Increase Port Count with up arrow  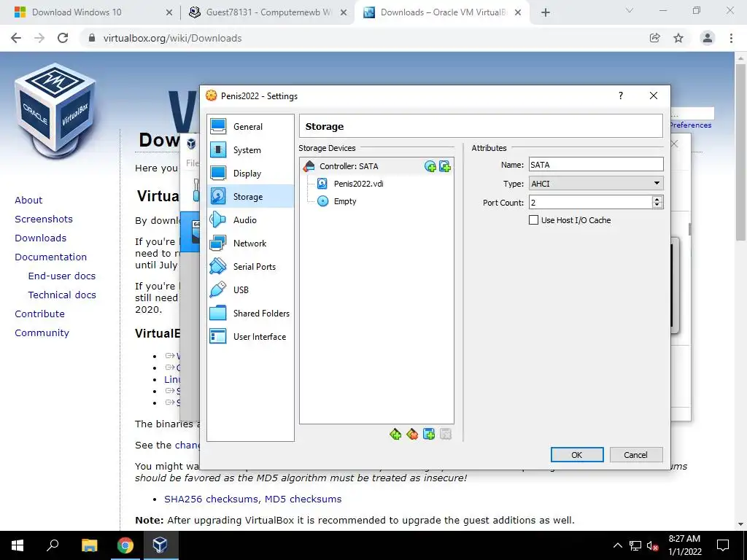pyautogui.click(x=657, y=200)
